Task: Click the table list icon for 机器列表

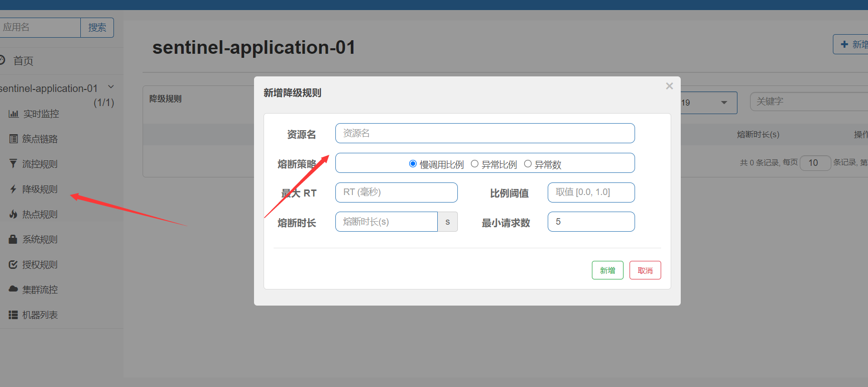Action: click(x=14, y=315)
